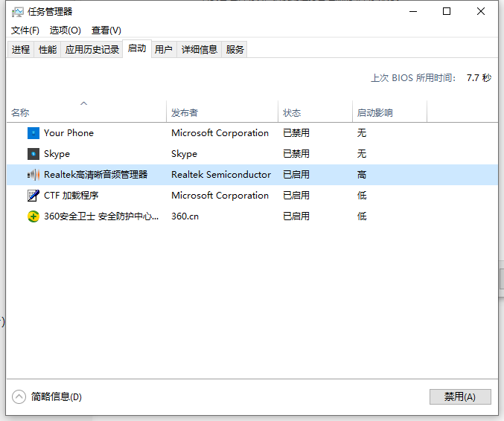
Task: Maximize the Task Manager window
Action: pyautogui.click(x=447, y=12)
